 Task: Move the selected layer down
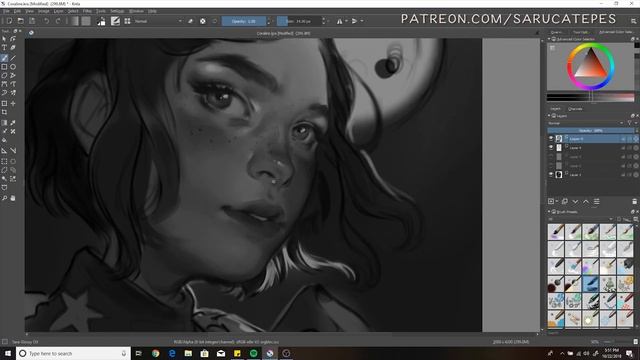pos(575,201)
